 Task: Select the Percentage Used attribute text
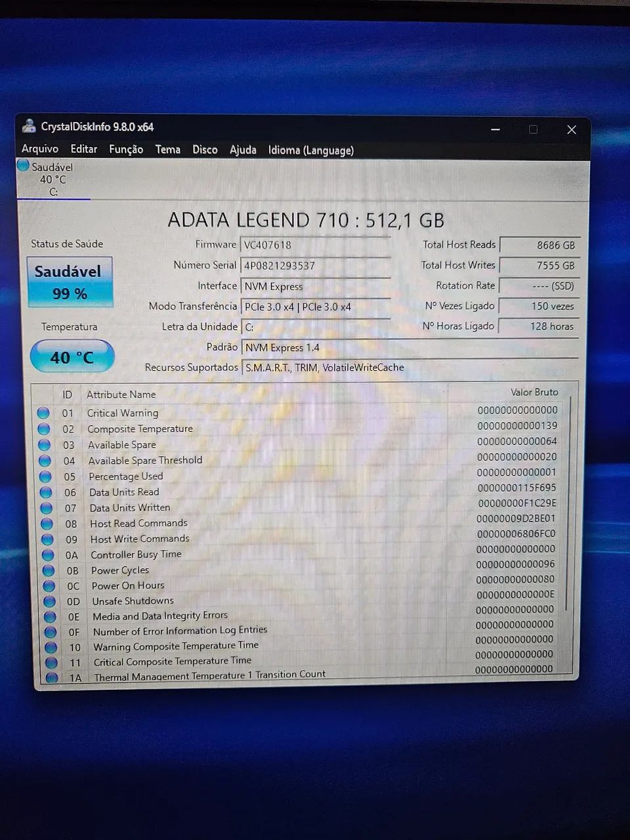coord(125,476)
